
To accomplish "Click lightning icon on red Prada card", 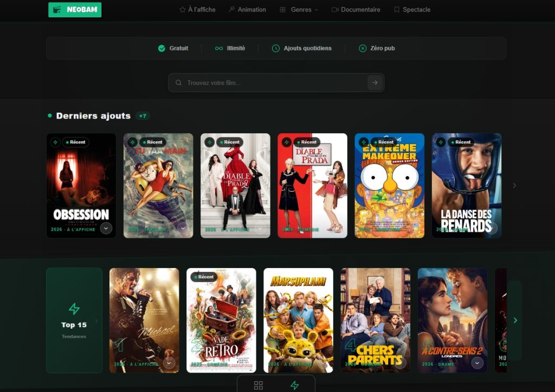I will [x=287, y=142].
